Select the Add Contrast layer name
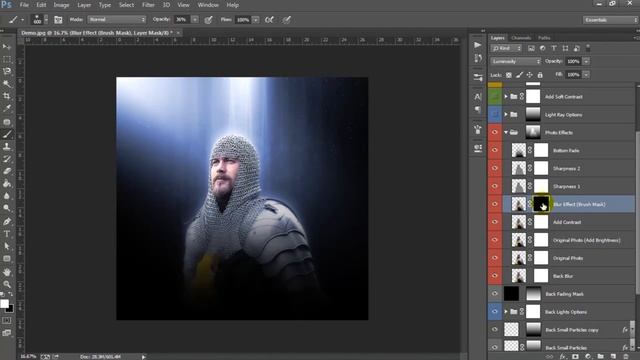Viewport: 640px width, 360px height. tap(567, 222)
